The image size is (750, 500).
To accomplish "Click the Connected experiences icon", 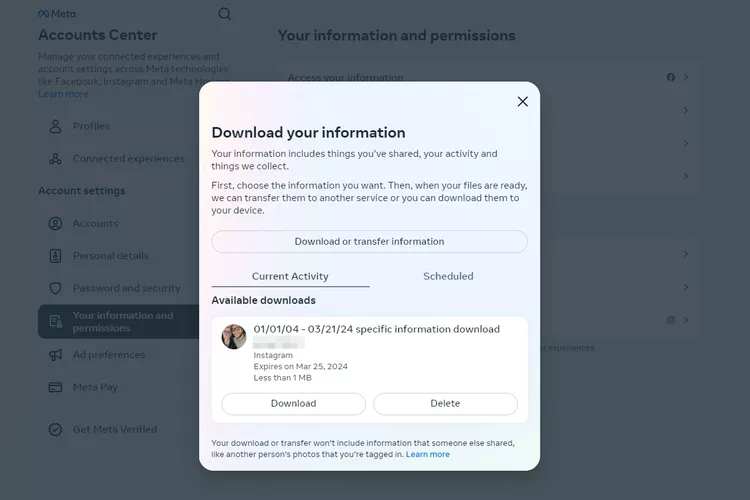I will point(55,159).
